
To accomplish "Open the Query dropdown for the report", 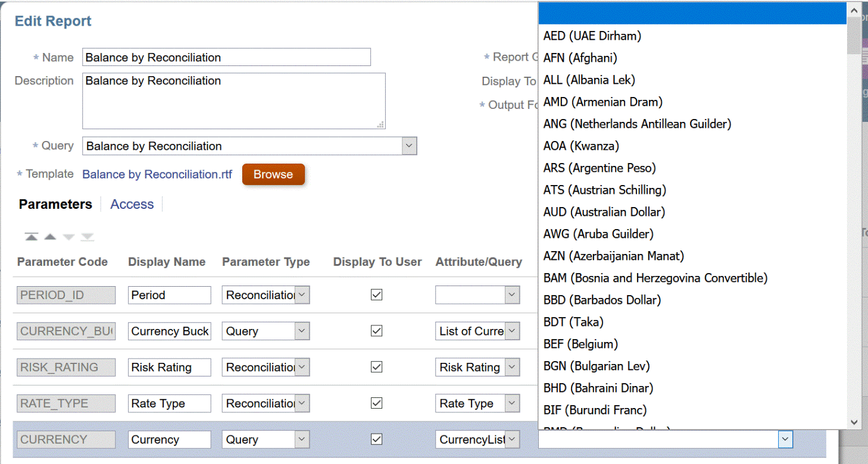I will 408,146.
